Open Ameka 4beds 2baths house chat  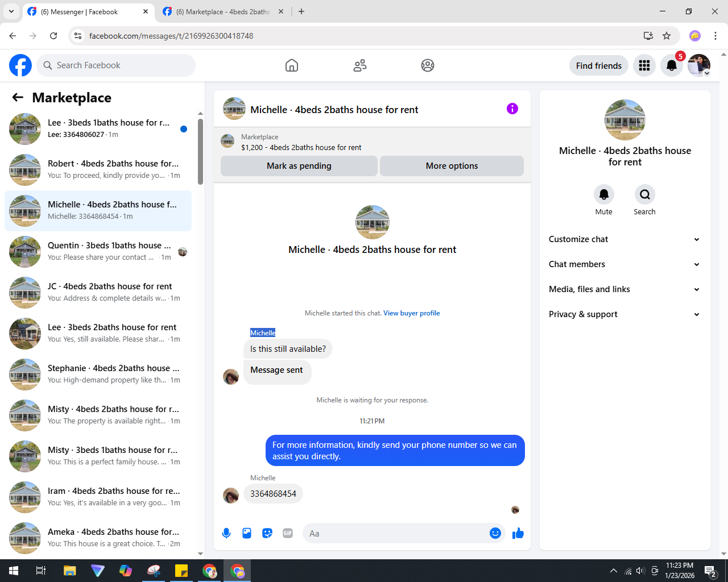point(98,538)
